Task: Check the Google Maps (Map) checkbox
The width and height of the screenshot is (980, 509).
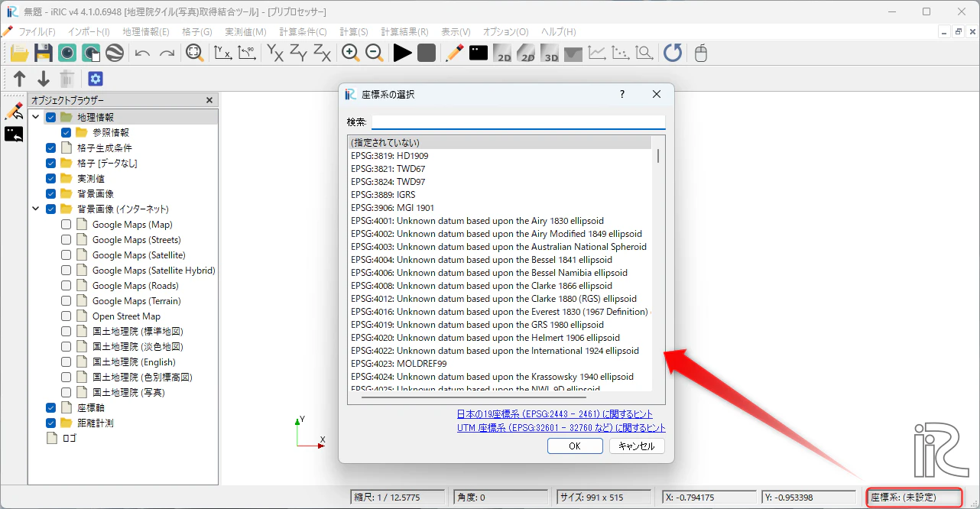Action: tap(67, 225)
